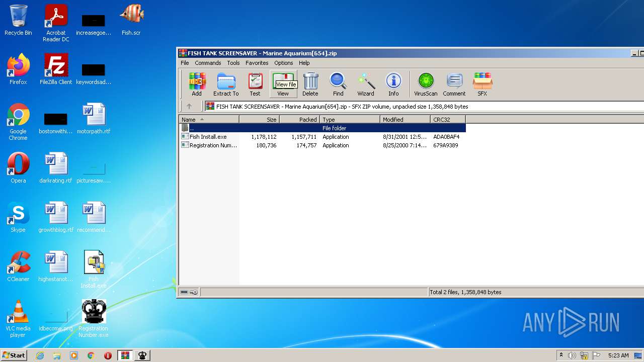644x362 pixels.
Task: Sort by the CRC32 column header
Action: pos(448,120)
